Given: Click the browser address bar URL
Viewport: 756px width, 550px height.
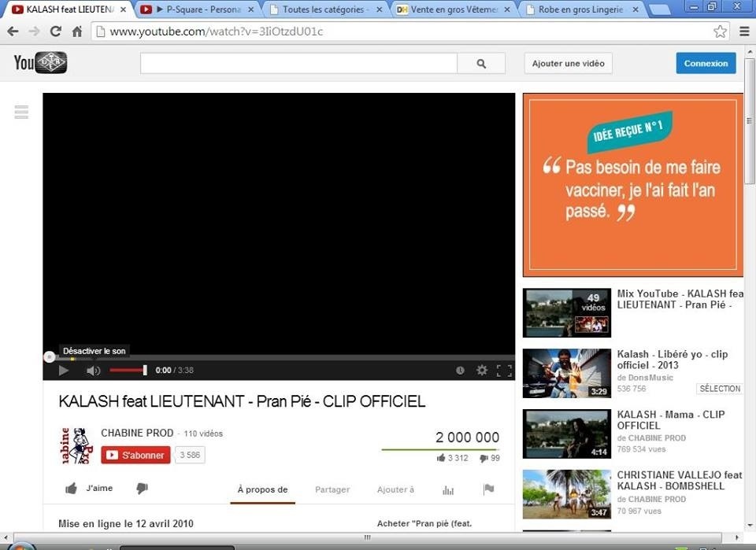Looking at the screenshot, I should 217,31.
